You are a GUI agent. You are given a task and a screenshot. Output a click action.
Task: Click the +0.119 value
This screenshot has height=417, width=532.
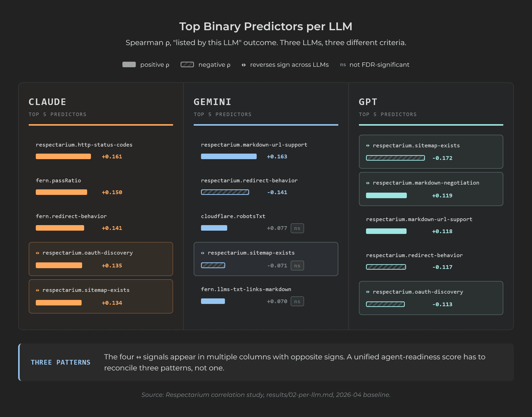(442, 196)
